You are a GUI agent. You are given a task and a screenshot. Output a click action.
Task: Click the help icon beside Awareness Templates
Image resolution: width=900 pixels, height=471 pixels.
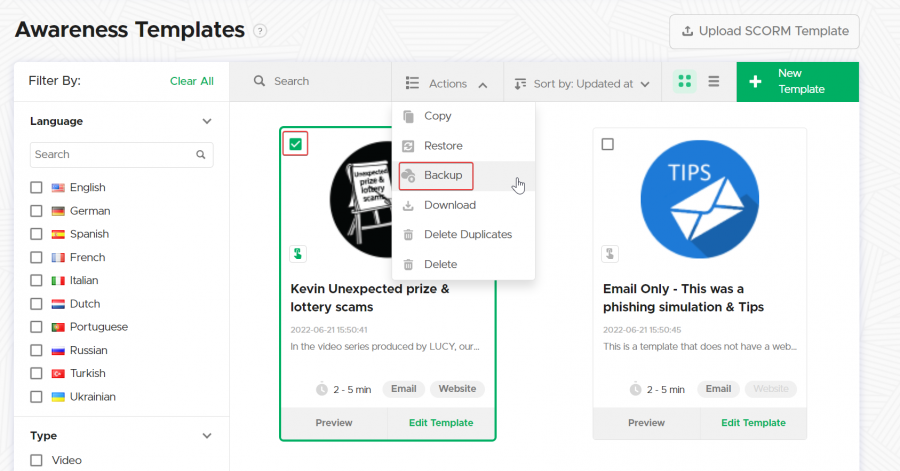click(x=260, y=31)
